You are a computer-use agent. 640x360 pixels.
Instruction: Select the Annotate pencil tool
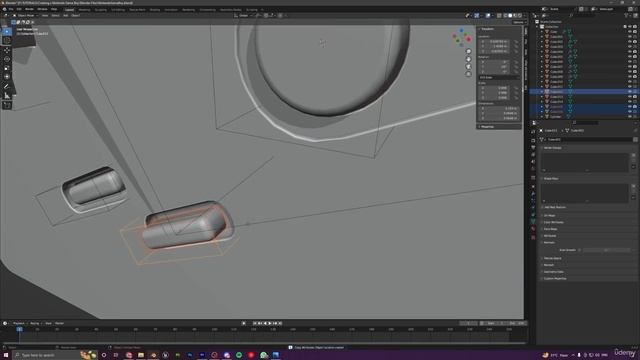(7, 87)
